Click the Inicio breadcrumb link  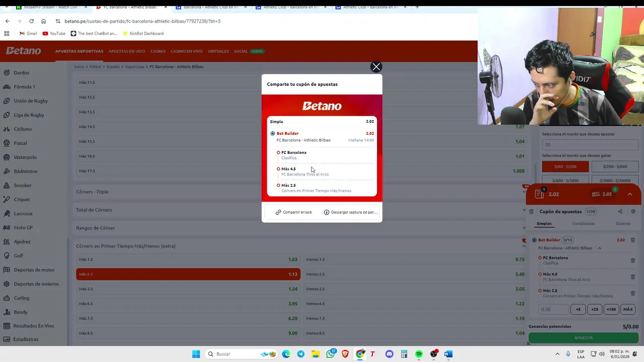(79, 66)
